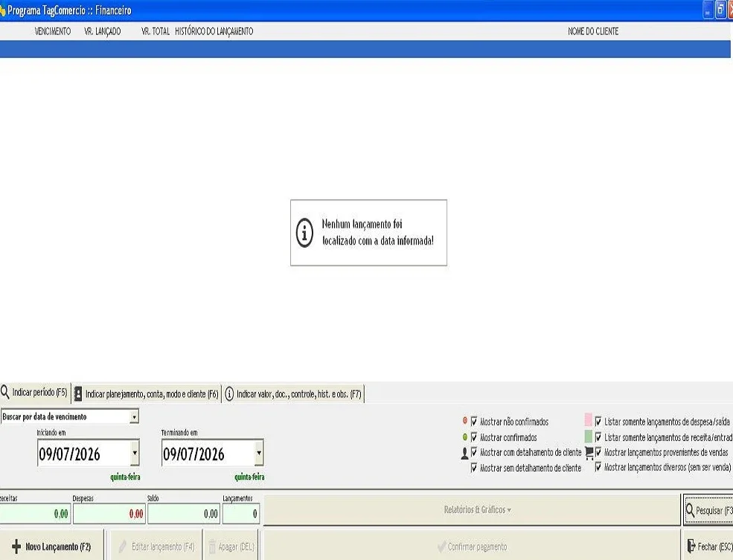Click VR. LANÇADO column header
Viewport: 733px width, 560px height.
point(103,31)
